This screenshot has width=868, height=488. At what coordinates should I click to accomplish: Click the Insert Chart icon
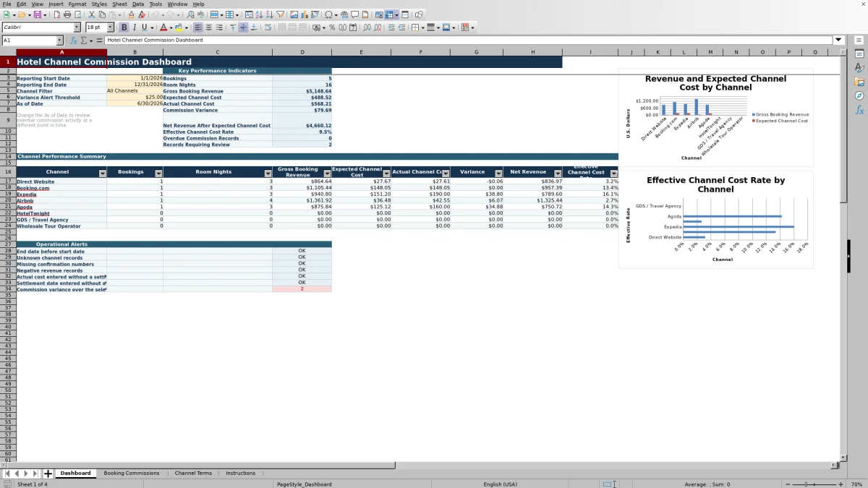click(305, 14)
